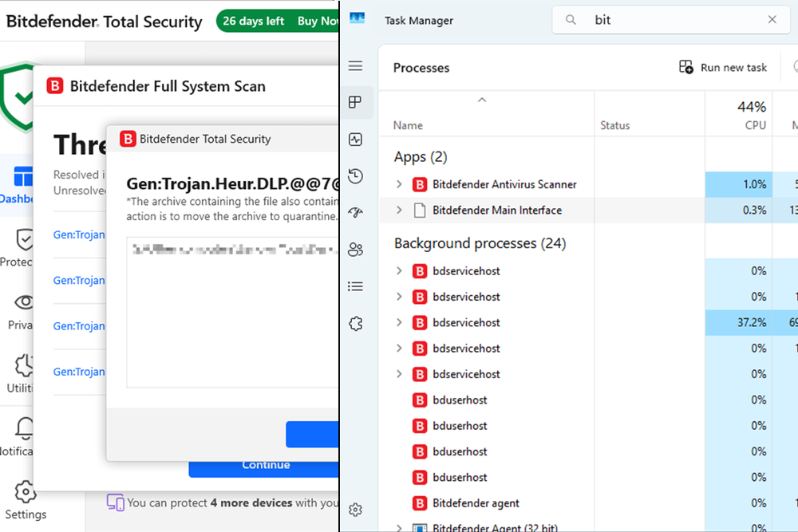Clear the bit search query with the X

coord(771,19)
